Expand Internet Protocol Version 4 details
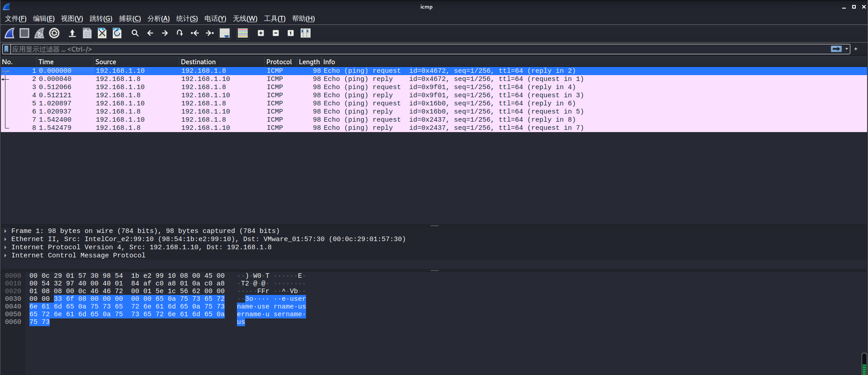This screenshot has height=375, width=868. 5,247
